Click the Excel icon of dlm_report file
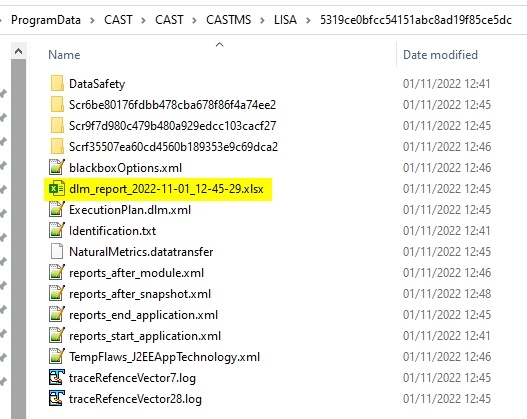Screen dimensions: 527x419 57,188
